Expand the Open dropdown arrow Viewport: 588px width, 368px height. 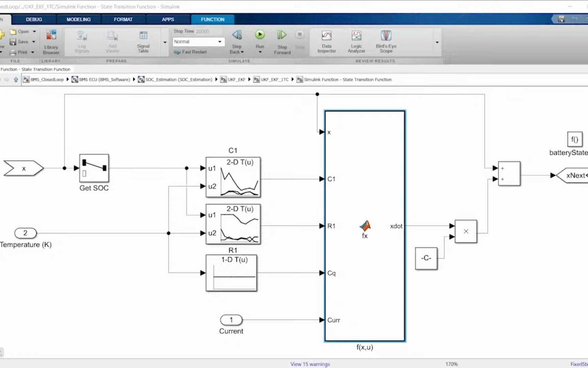point(34,32)
